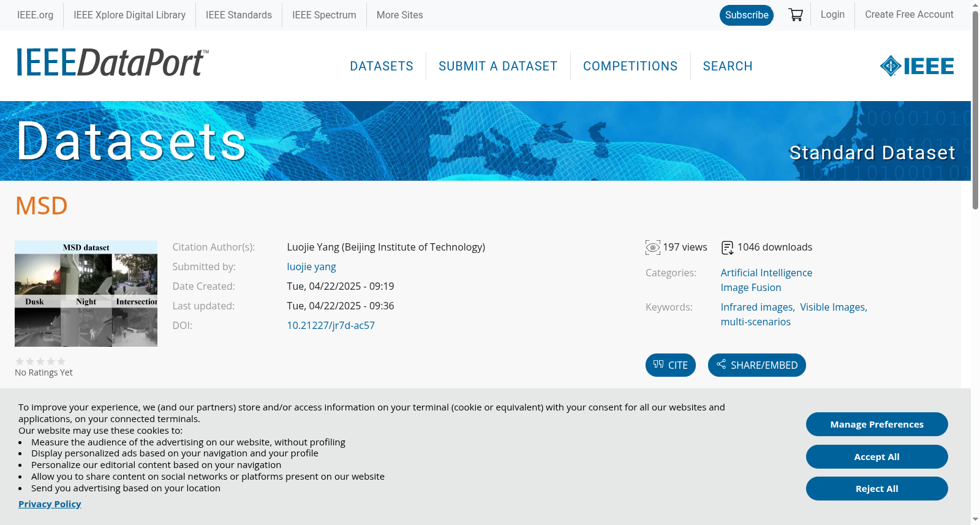The width and height of the screenshot is (980, 525).
Task: Open the SEARCH navigation item
Action: click(x=728, y=66)
